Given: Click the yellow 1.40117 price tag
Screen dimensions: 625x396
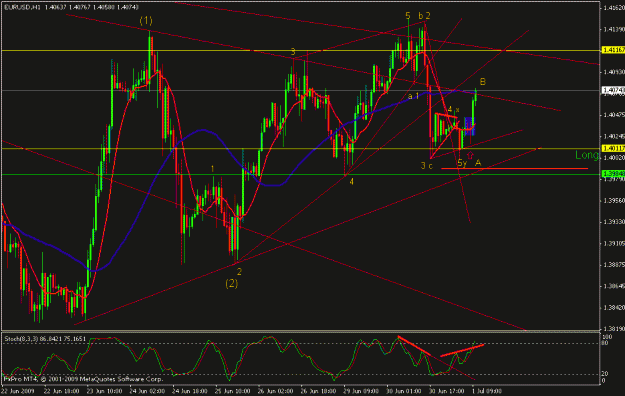Looking at the screenshot, I should pyautogui.click(x=613, y=148).
